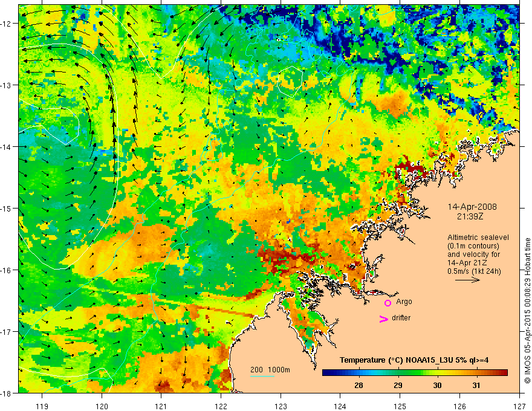This screenshot has width=532, height=411.
Task: Click the color bar value 31
Action: point(476,385)
